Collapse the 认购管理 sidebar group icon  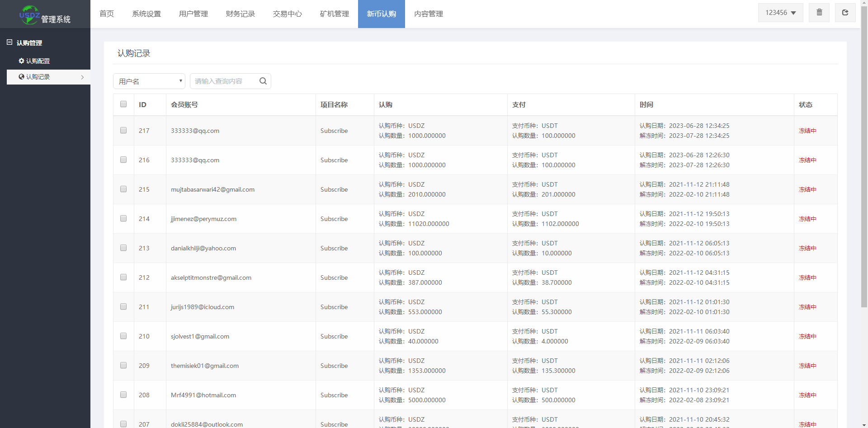point(9,42)
